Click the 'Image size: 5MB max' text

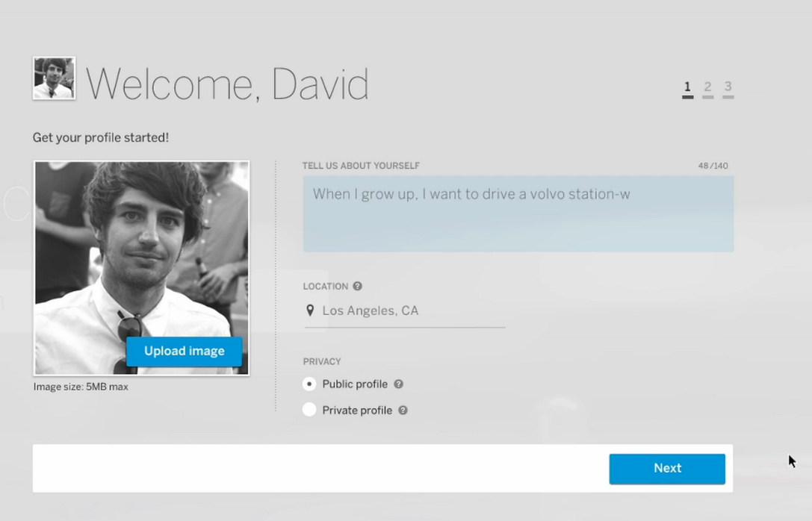click(x=81, y=387)
